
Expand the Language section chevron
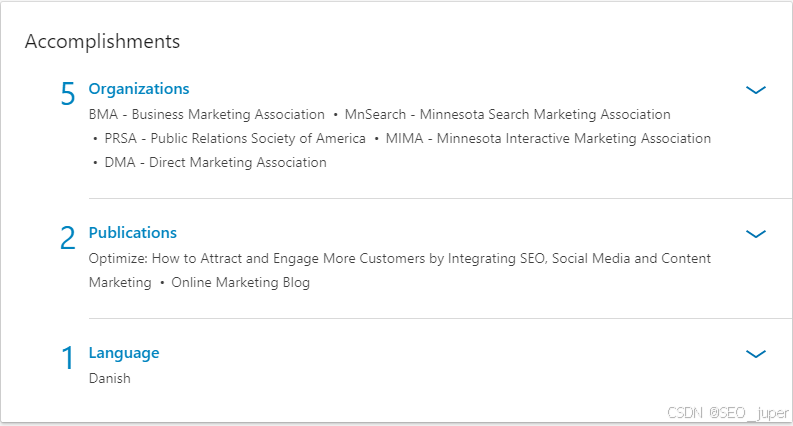pyautogui.click(x=756, y=354)
